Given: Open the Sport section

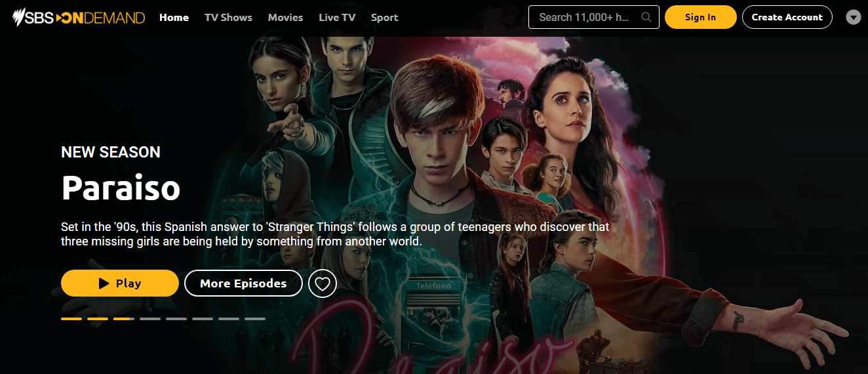Looking at the screenshot, I should tap(384, 18).
